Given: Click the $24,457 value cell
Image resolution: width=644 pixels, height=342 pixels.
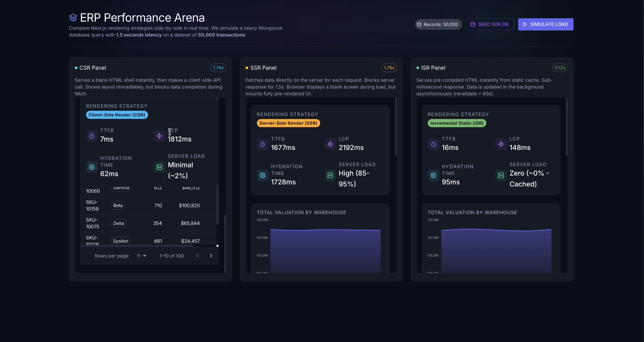Looking at the screenshot, I should point(190,241).
